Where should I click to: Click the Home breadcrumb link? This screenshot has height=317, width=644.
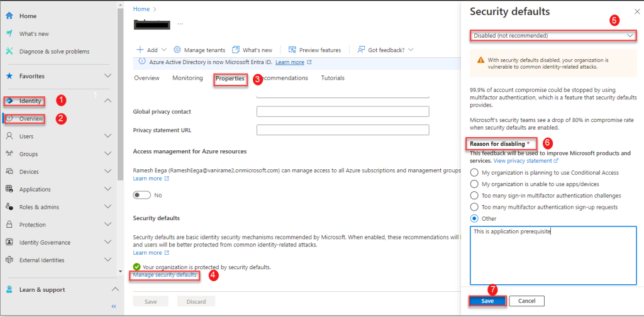142,9
